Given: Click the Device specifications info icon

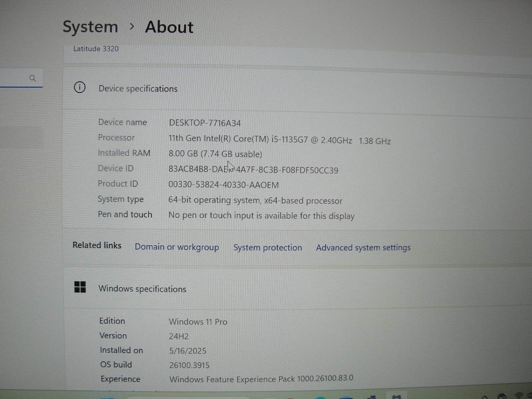Looking at the screenshot, I should 79,87.
